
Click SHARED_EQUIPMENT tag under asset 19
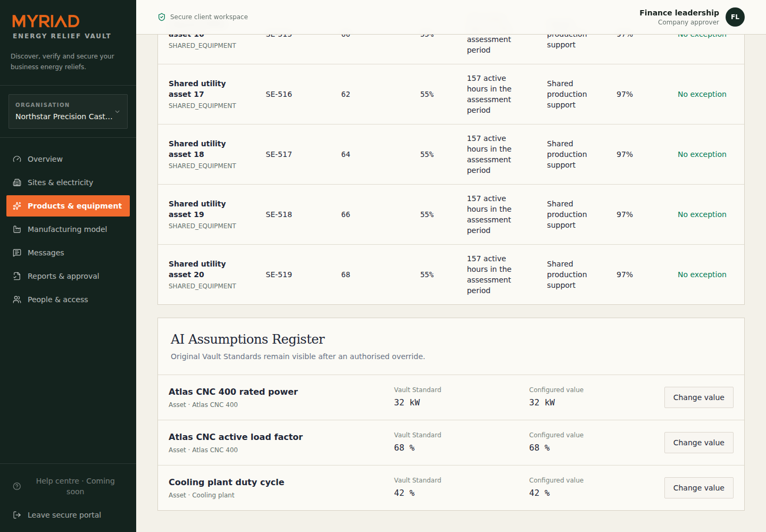[x=202, y=226]
